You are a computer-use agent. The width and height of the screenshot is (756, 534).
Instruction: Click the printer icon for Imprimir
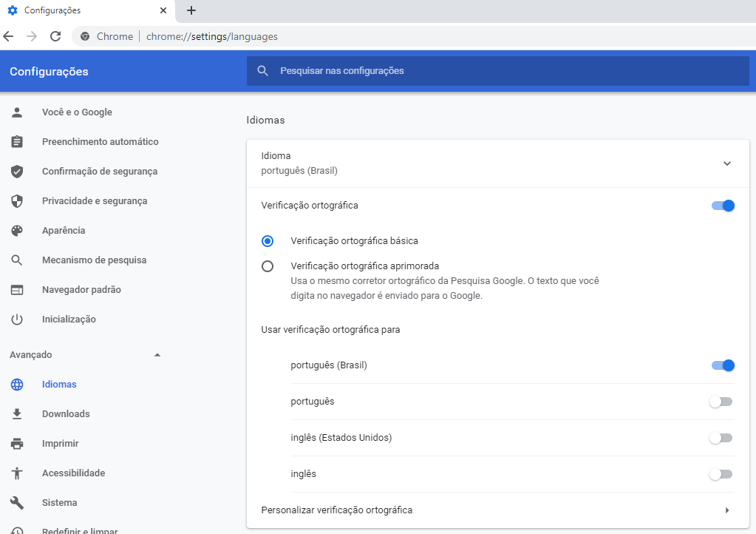(17, 443)
